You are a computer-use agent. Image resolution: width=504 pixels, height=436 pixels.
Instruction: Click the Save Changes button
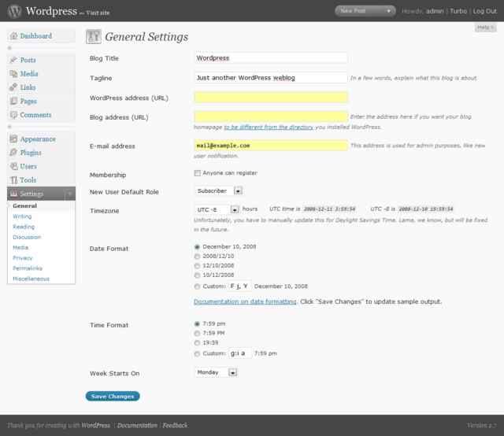113,396
